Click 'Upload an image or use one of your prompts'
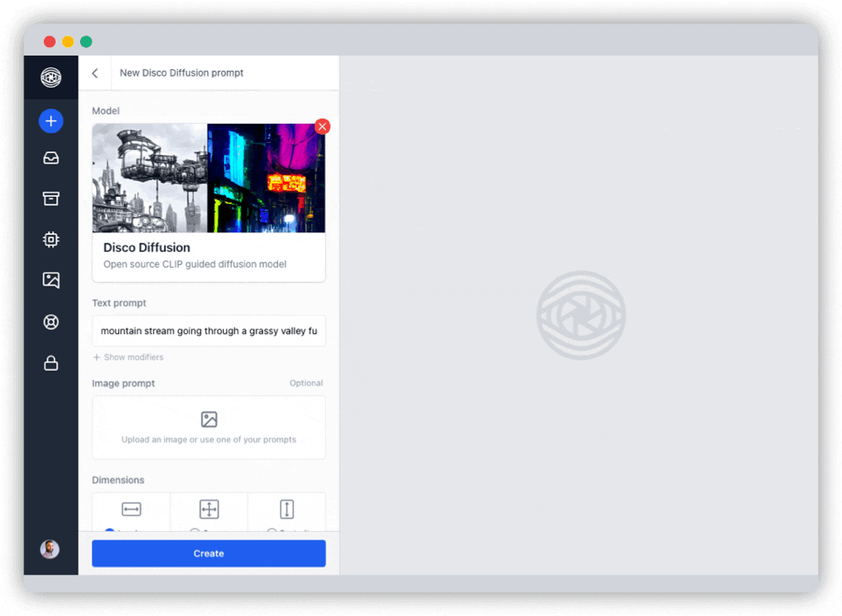The height and width of the screenshot is (616, 842). tap(209, 440)
